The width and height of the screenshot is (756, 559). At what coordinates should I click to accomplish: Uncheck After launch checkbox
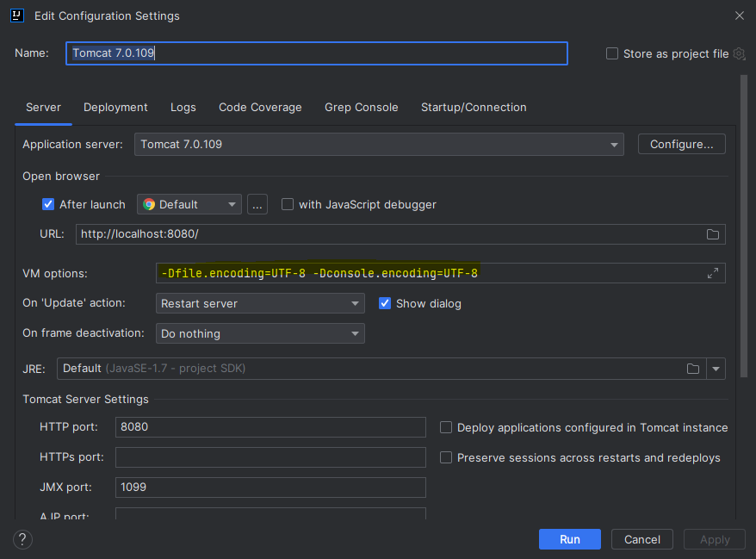click(48, 204)
